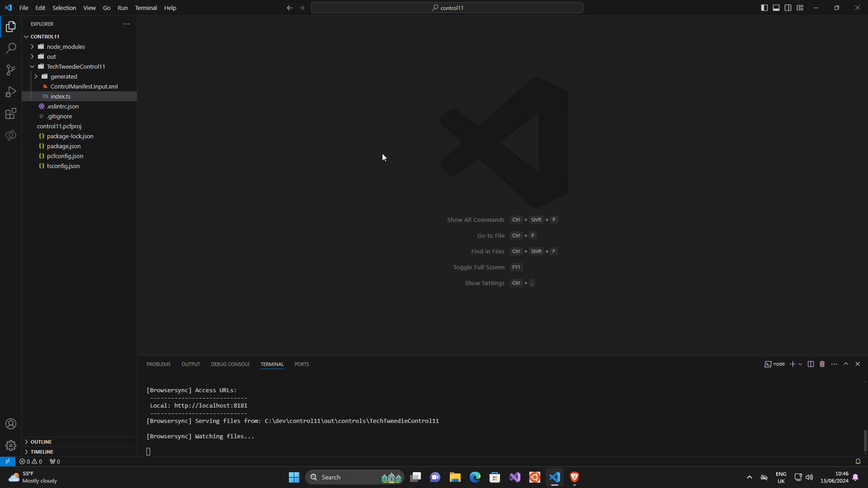Viewport: 868px width, 488px height.
Task: Toggle the secondary side bar
Action: tap(788, 8)
